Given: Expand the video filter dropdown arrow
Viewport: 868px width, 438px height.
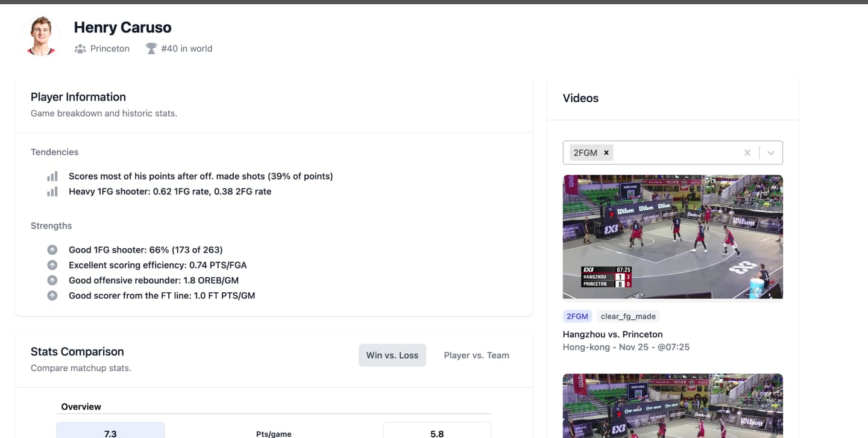Looking at the screenshot, I should (770, 153).
